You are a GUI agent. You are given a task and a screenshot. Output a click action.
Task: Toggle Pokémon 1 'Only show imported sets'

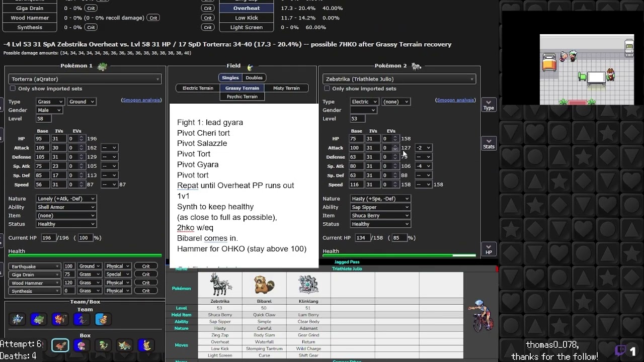click(x=13, y=88)
